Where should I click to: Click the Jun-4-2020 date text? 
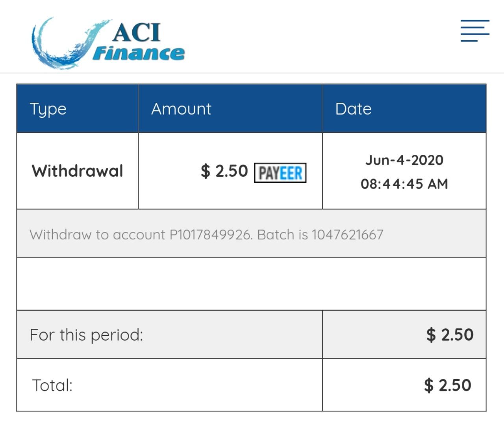tap(404, 160)
